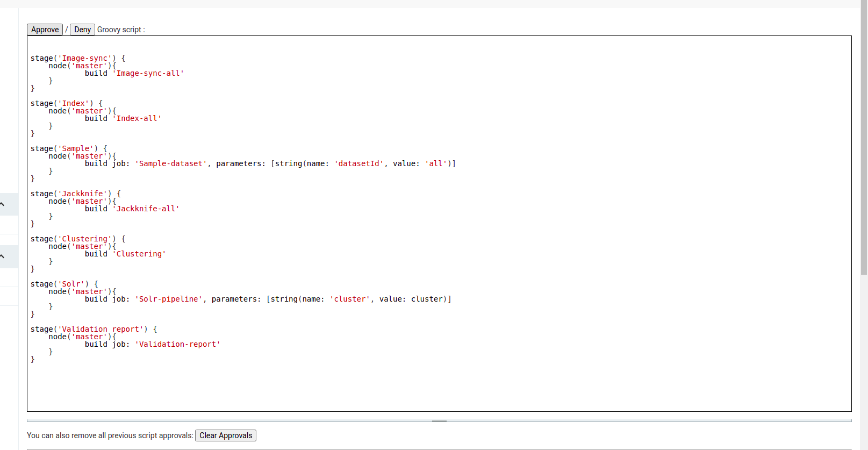Viewport: 868px width, 450px height.
Task: Click the 'Image-sync-all' build line
Action: [134, 73]
